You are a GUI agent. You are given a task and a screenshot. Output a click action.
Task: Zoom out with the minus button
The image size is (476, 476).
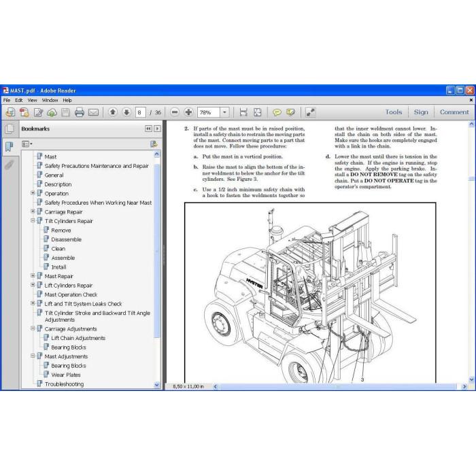click(x=175, y=112)
